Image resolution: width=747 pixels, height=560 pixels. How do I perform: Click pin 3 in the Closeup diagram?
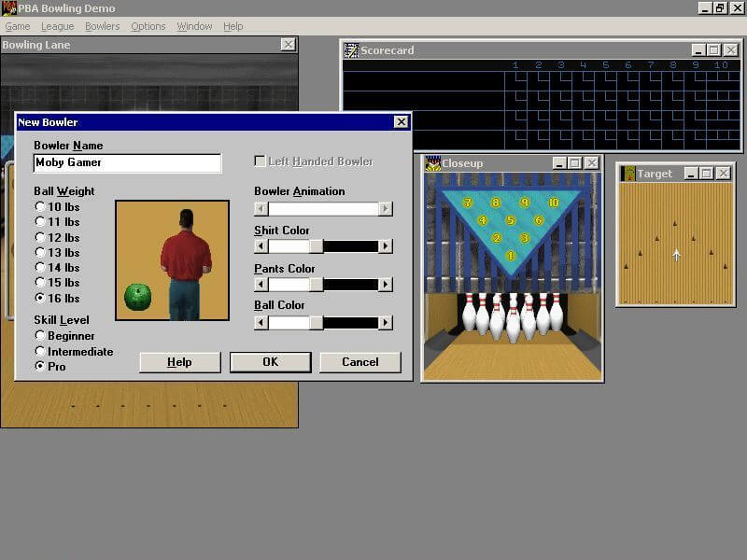(525, 238)
